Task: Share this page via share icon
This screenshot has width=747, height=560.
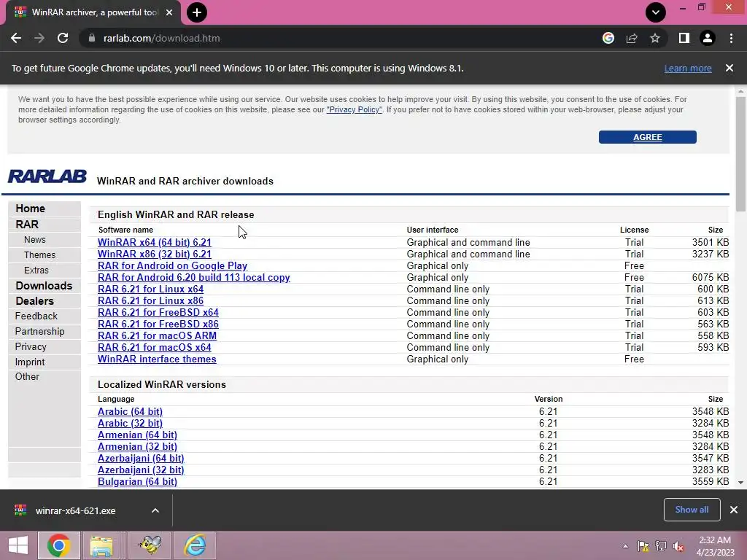Action: pyautogui.click(x=632, y=38)
